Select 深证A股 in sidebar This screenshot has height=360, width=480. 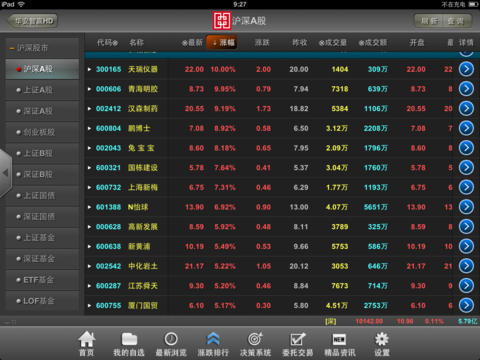point(42,111)
